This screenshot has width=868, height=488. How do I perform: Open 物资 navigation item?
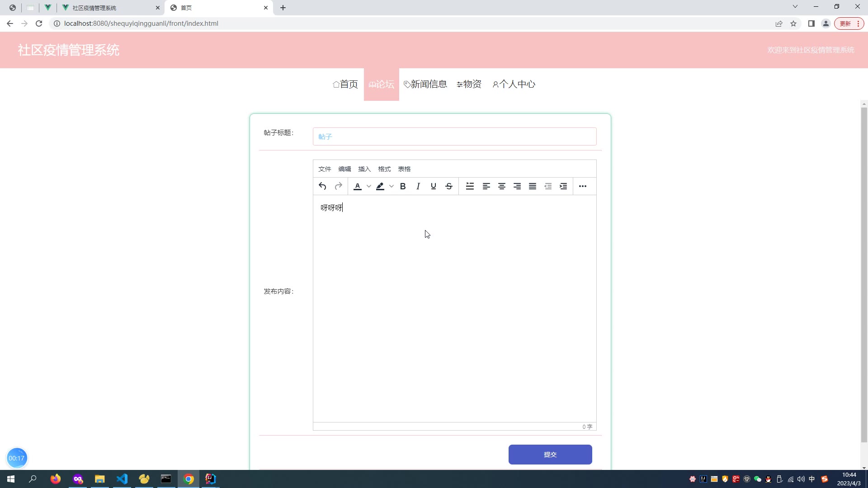click(469, 84)
